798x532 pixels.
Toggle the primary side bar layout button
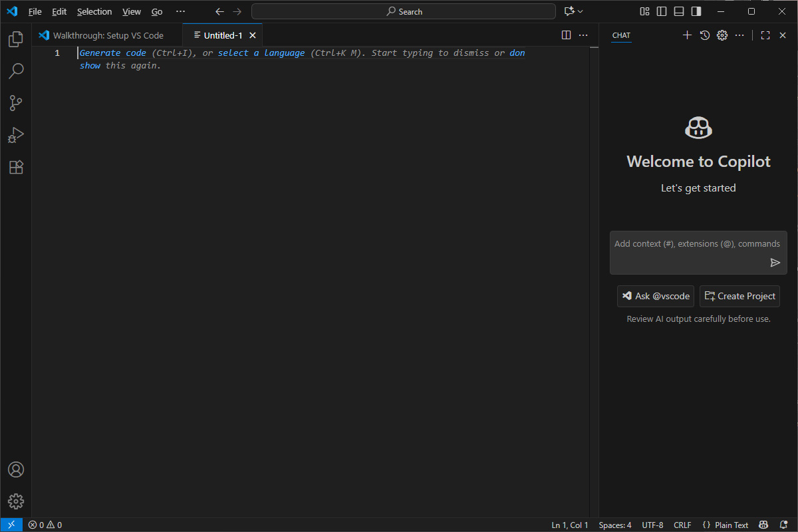coord(661,11)
